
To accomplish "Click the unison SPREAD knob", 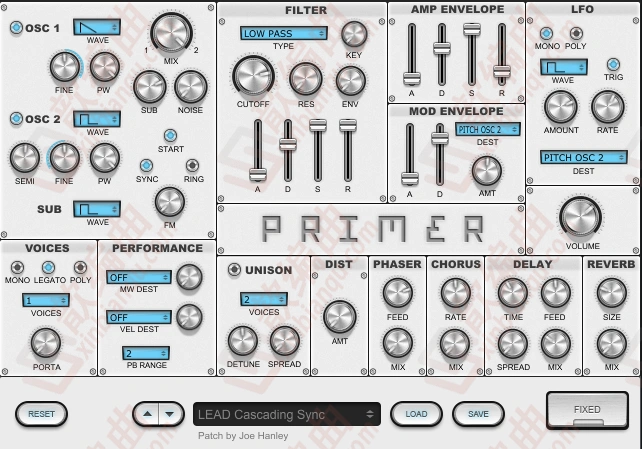I will coord(285,341).
